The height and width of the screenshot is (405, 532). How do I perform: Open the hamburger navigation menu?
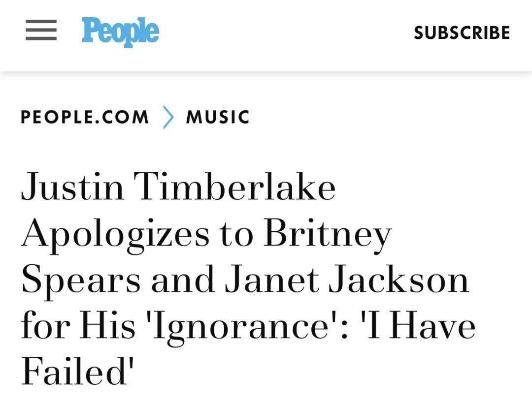click(x=41, y=30)
